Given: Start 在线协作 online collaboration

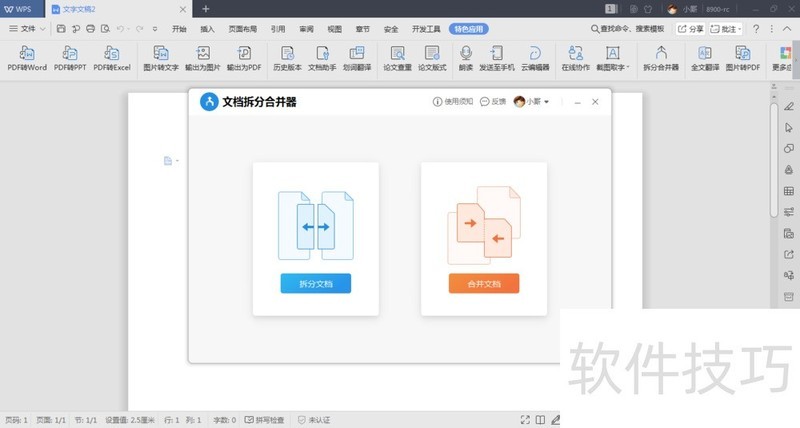Looking at the screenshot, I should coord(576,58).
